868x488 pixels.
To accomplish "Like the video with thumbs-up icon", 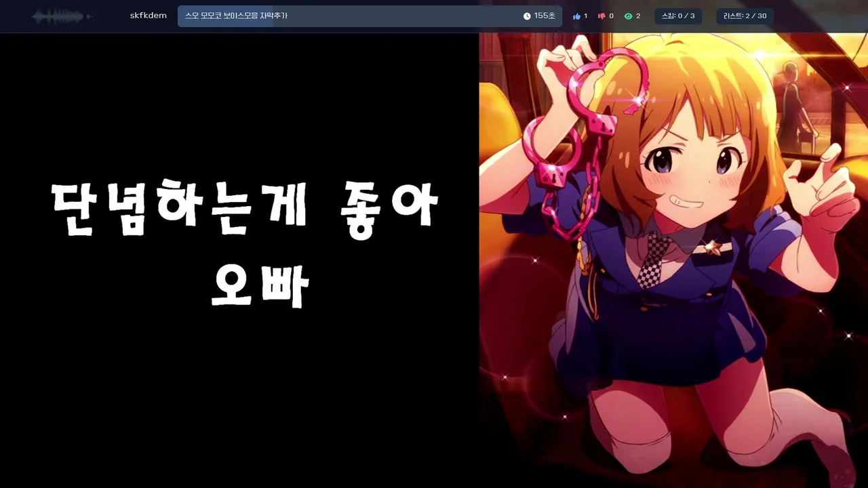I will 576,16.
